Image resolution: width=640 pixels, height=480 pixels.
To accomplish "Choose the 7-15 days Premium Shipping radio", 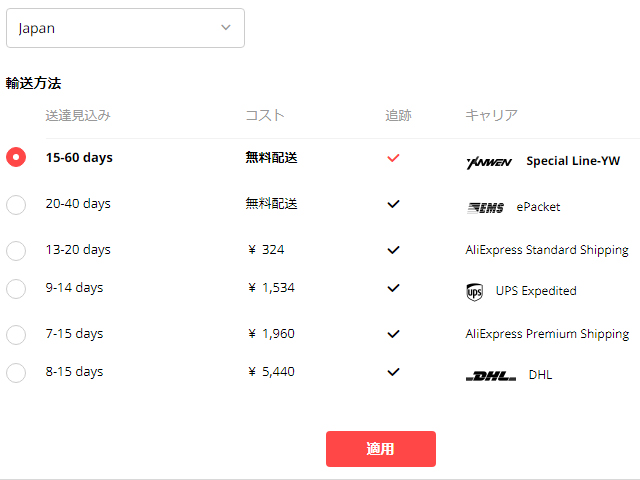I will (x=16, y=334).
